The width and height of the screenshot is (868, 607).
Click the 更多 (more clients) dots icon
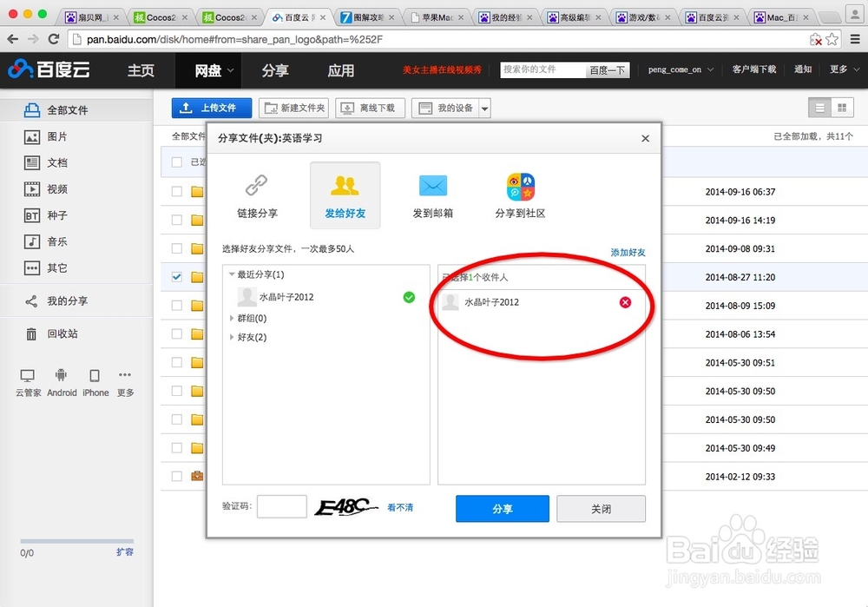pos(125,375)
